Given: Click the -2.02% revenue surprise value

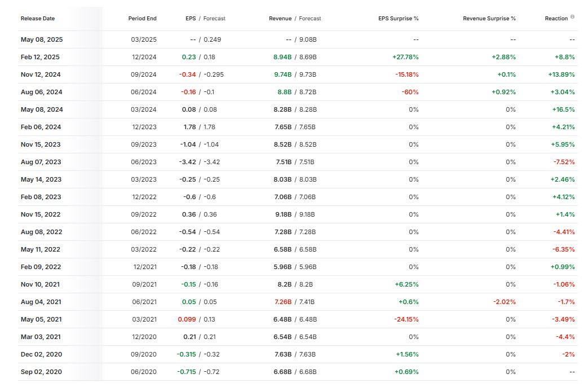Looking at the screenshot, I should tap(504, 302).
